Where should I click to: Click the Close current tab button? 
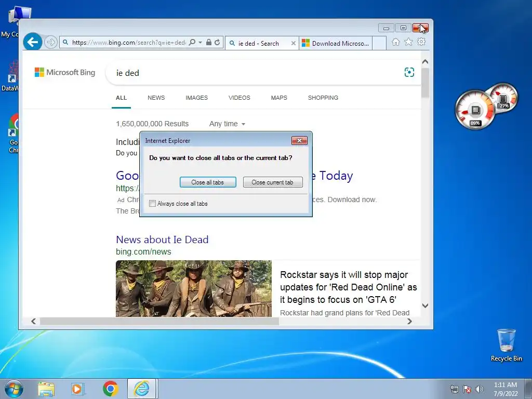point(272,182)
